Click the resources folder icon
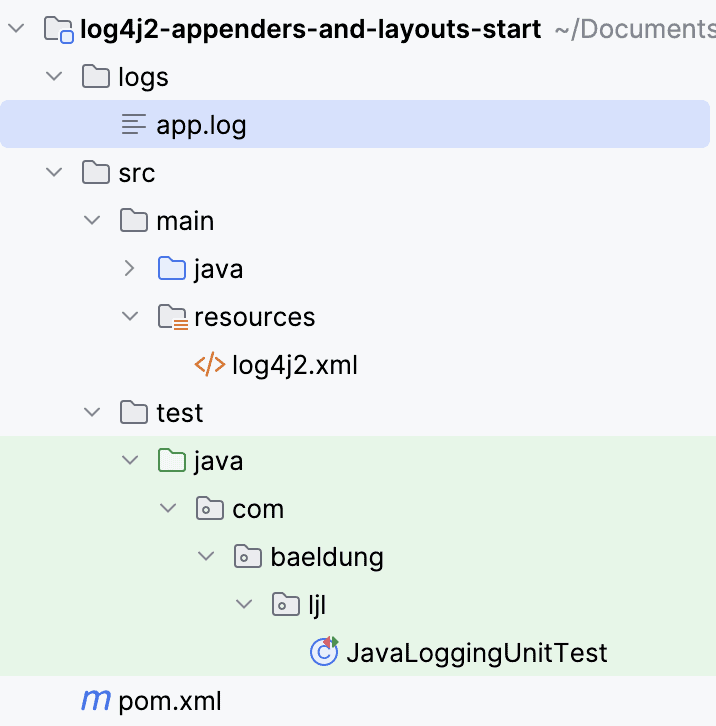This screenshot has height=726, width=716. 172,317
